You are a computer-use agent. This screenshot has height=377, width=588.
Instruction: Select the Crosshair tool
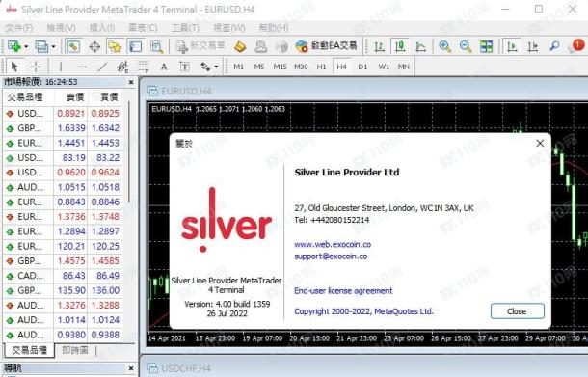(36, 67)
